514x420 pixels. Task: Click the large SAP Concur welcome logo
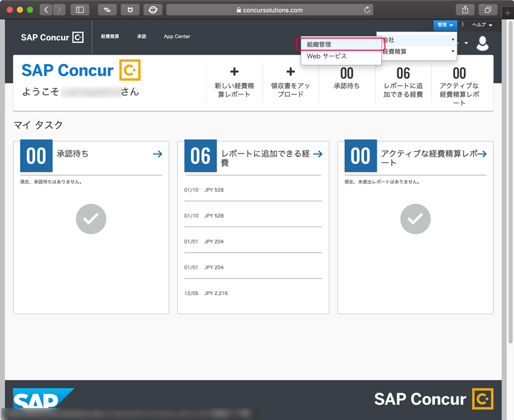[x=81, y=70]
